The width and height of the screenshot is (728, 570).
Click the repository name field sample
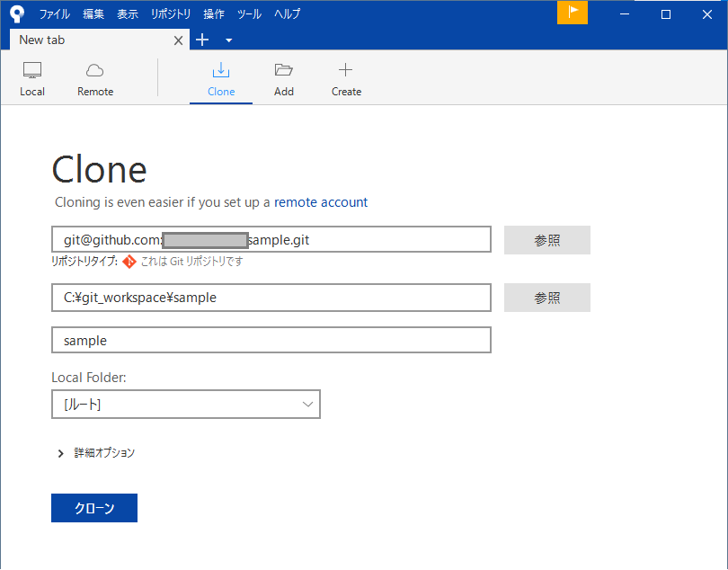(x=271, y=340)
